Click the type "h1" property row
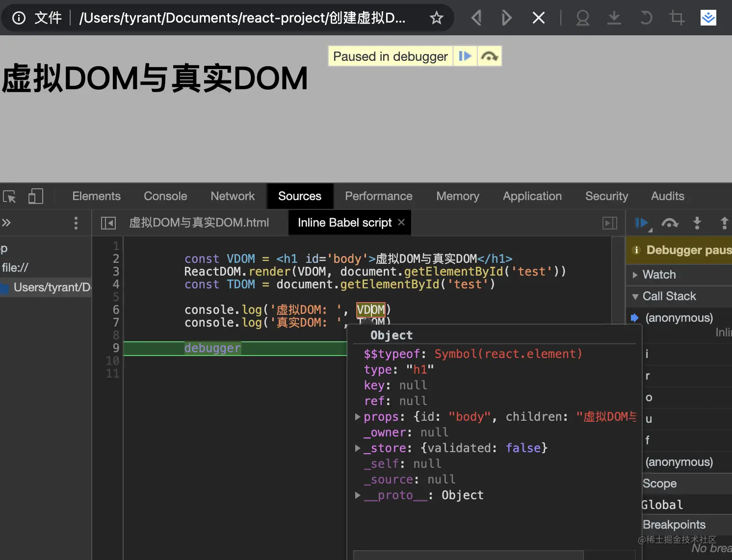 point(399,370)
